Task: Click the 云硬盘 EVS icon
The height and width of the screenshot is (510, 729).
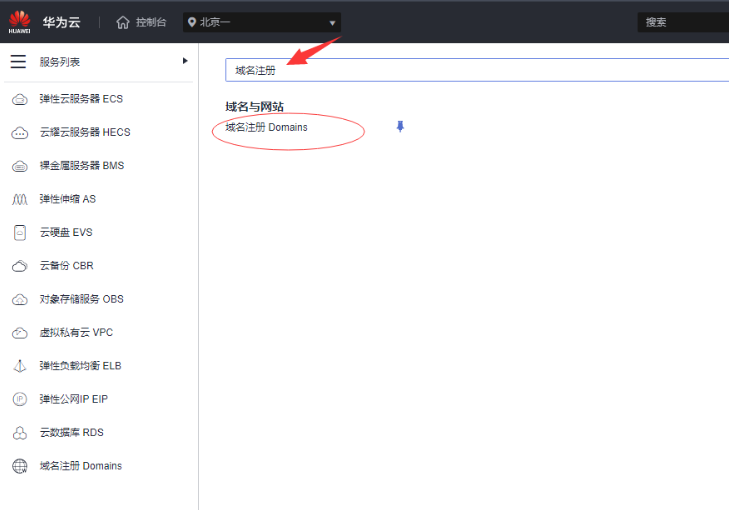Action: [x=20, y=232]
